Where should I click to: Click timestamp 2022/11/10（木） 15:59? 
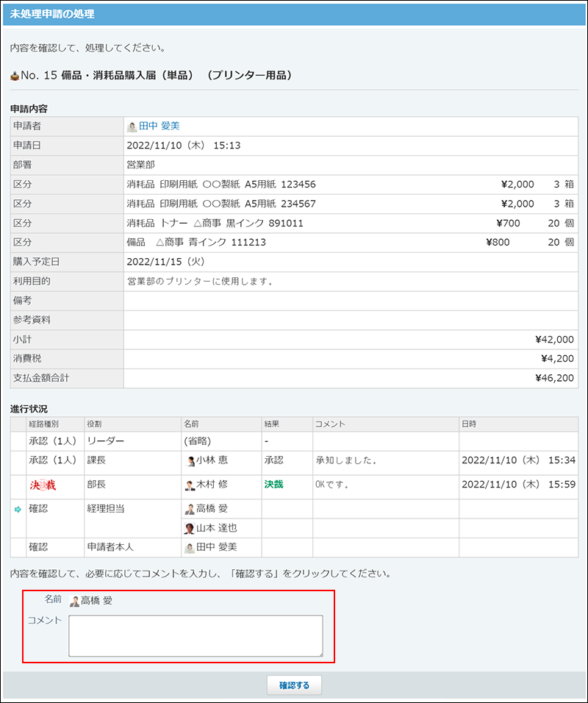point(518,485)
